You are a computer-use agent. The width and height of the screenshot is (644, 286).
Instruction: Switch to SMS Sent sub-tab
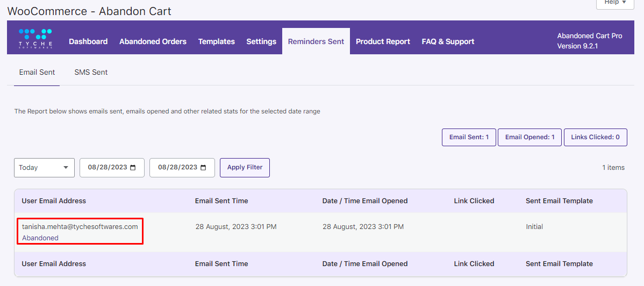pos(91,73)
